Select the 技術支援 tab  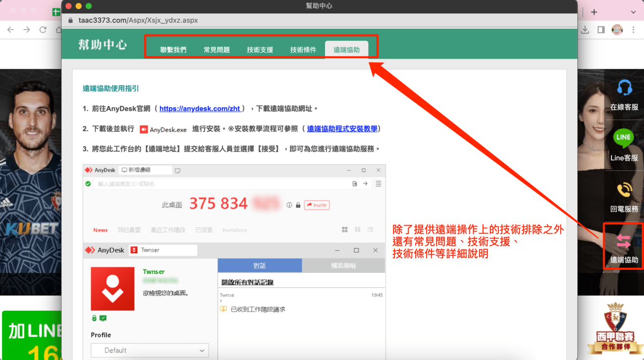pyautogui.click(x=260, y=50)
